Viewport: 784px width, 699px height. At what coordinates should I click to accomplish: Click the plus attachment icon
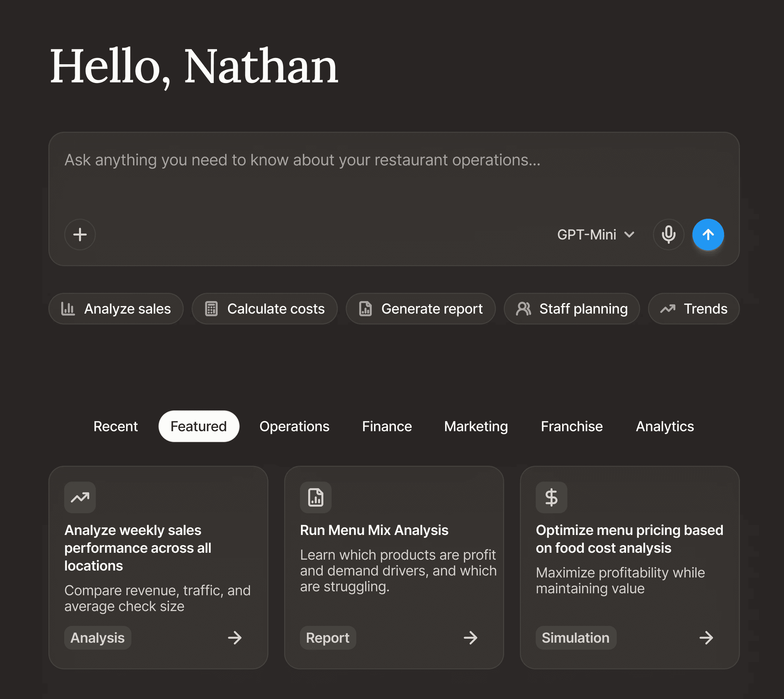pos(80,234)
